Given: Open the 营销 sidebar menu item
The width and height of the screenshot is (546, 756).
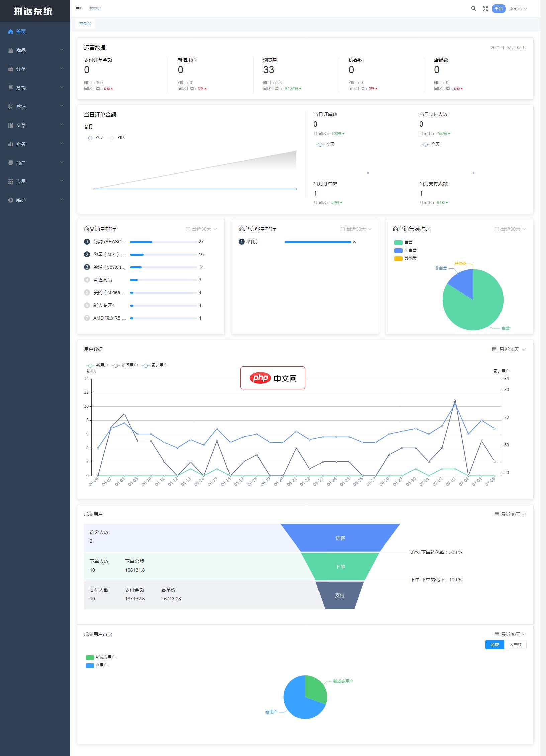Looking at the screenshot, I should [35, 106].
